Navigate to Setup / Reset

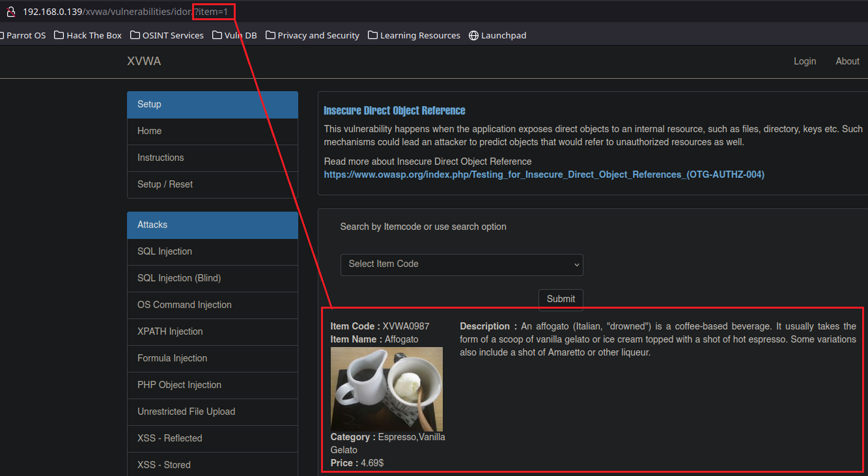point(165,184)
